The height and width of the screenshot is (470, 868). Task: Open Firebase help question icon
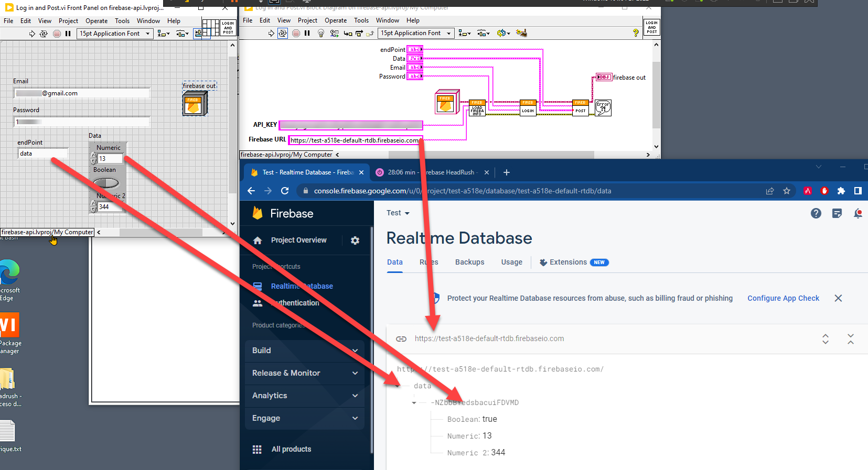816,213
